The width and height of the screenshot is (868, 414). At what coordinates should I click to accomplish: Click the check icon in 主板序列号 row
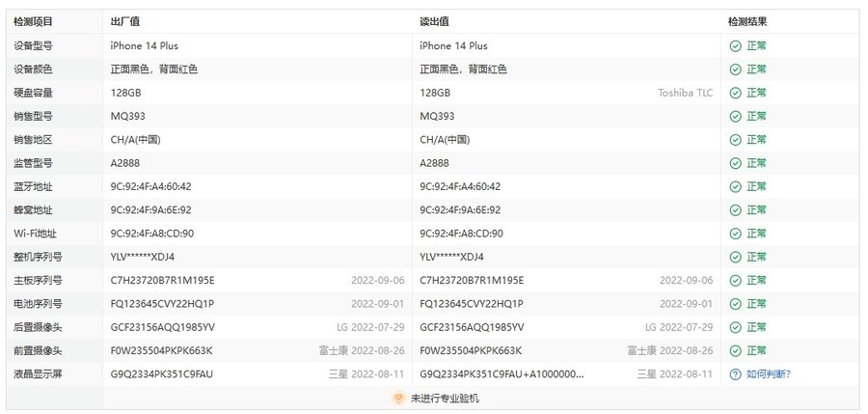pos(735,281)
